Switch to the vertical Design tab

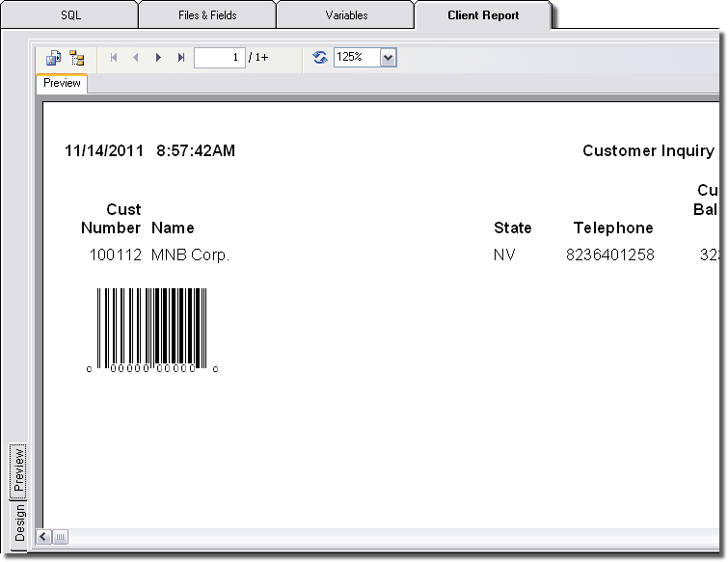click(18, 523)
